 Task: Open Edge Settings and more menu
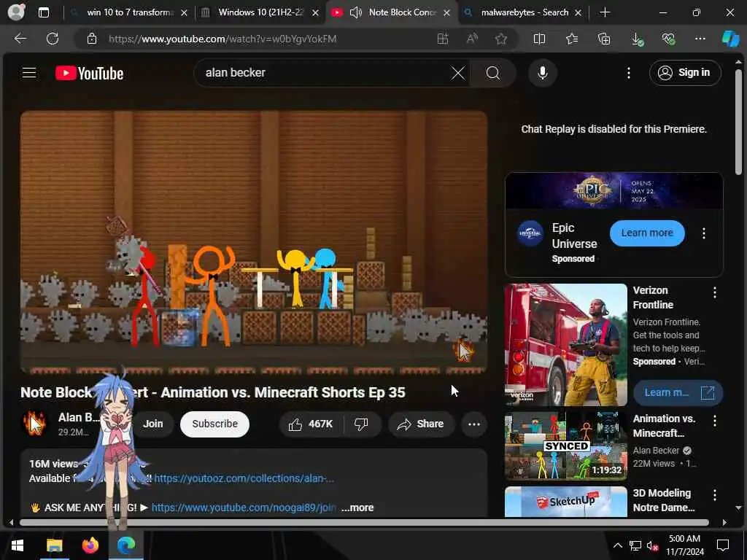point(700,39)
